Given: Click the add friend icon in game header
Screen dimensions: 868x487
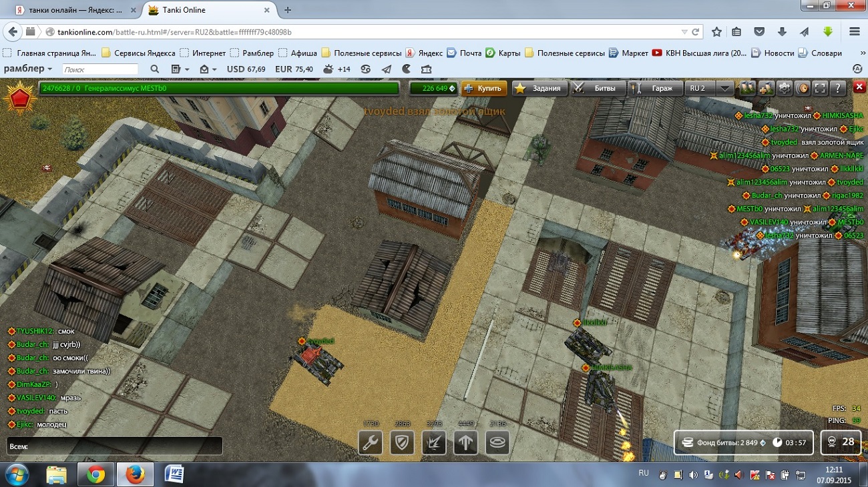Looking at the screenshot, I should [x=766, y=88].
